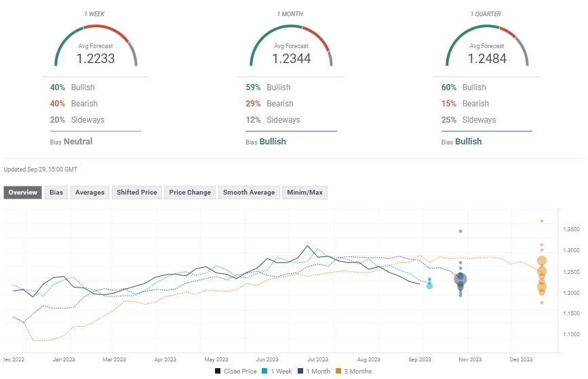
Task: Select the large dark blue 1 Month bubble
Action: tap(461, 279)
